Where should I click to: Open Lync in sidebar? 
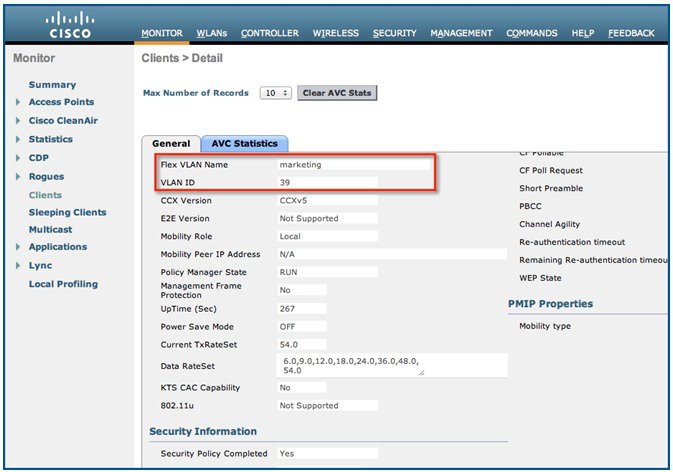[40, 266]
